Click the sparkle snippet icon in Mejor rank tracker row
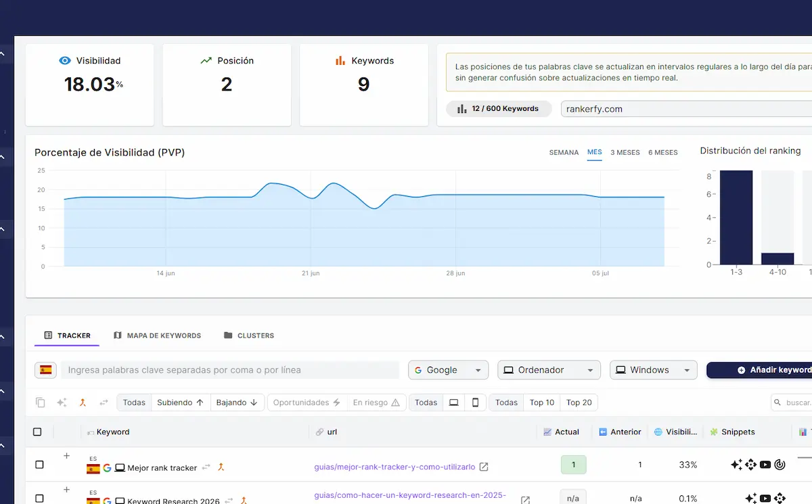812x504 pixels. pos(737,465)
